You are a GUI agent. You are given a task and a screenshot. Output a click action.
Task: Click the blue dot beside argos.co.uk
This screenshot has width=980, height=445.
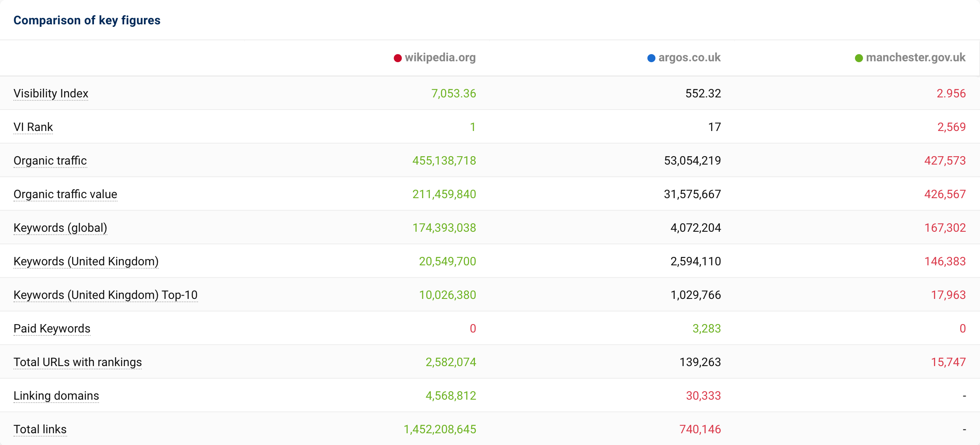click(x=651, y=58)
